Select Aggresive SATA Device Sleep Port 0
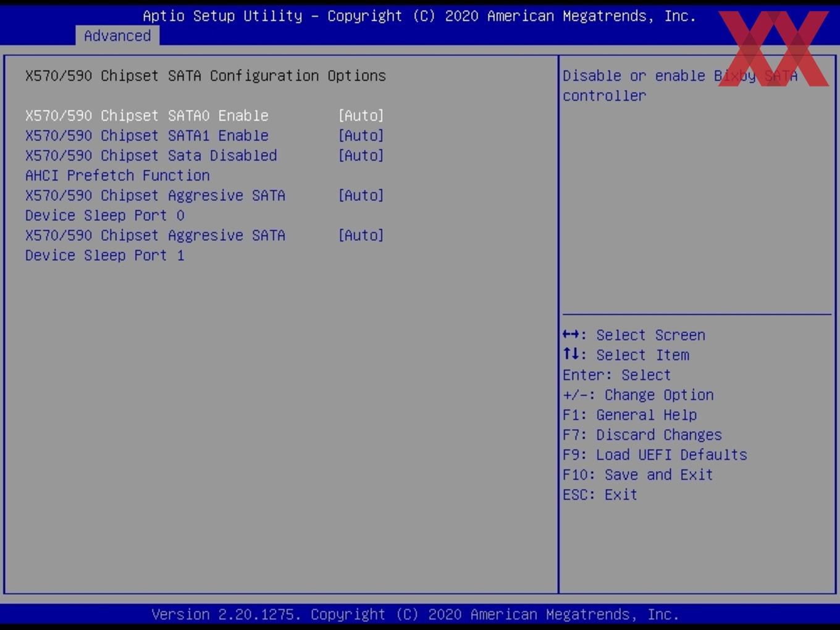The image size is (840, 630). coord(155,205)
